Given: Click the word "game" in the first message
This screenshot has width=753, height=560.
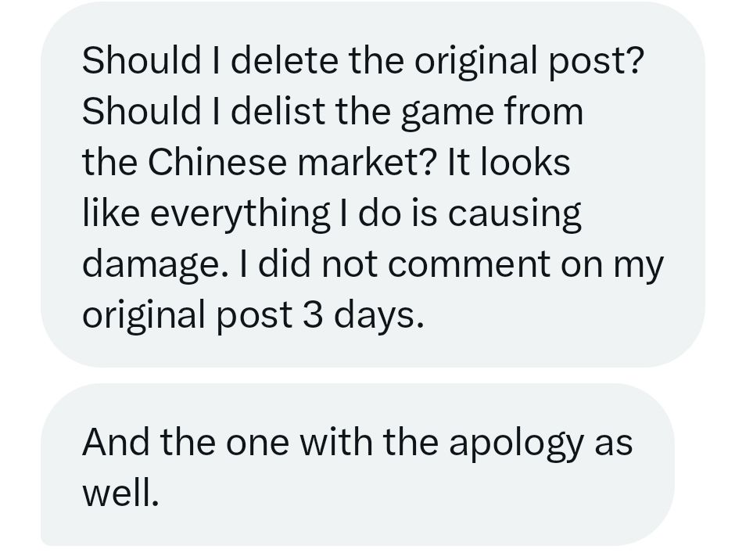Looking at the screenshot, I should tap(438, 111).
